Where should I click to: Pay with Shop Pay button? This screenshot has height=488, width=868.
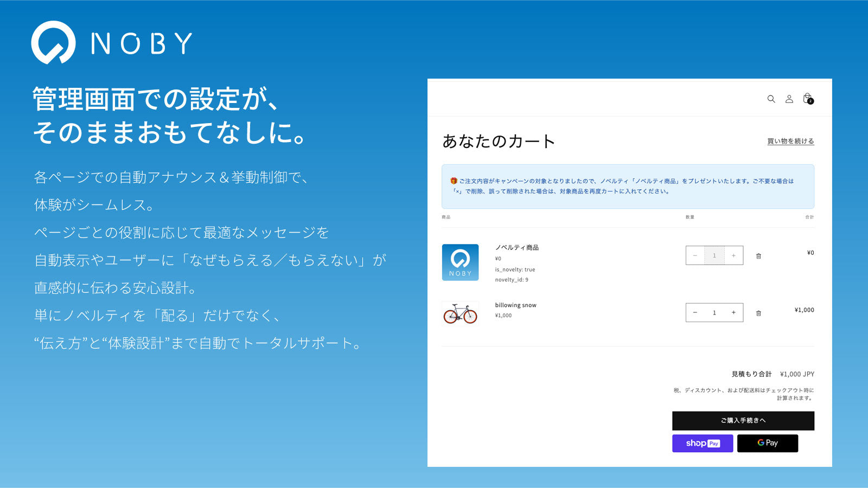703,444
